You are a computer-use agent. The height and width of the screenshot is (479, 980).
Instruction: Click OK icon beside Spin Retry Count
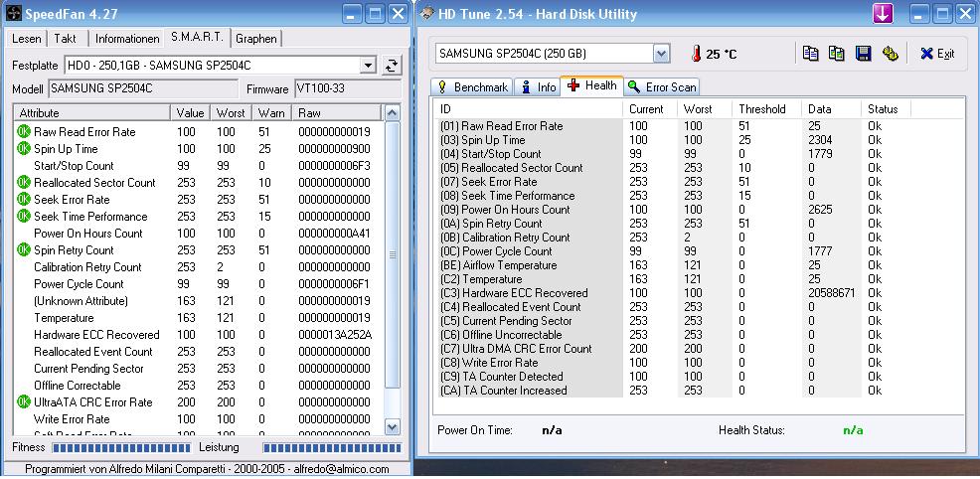(x=24, y=249)
